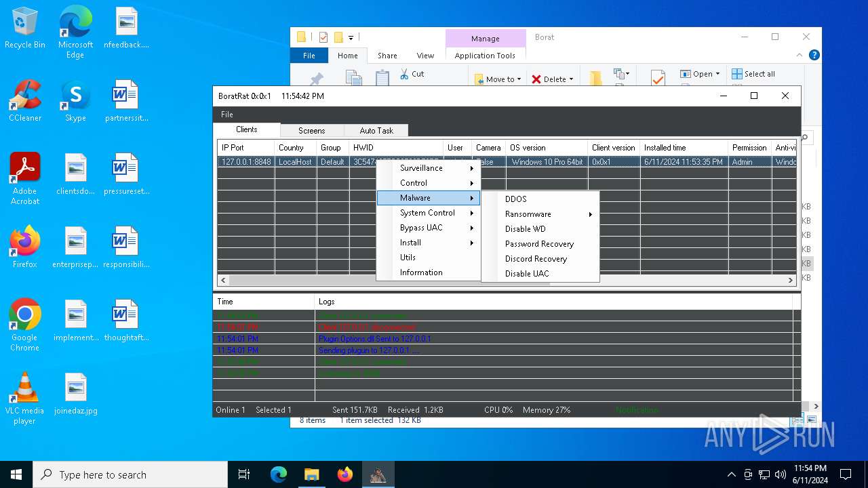The image size is (868, 488).
Task: Expand the Control submenu
Action: 429,183
